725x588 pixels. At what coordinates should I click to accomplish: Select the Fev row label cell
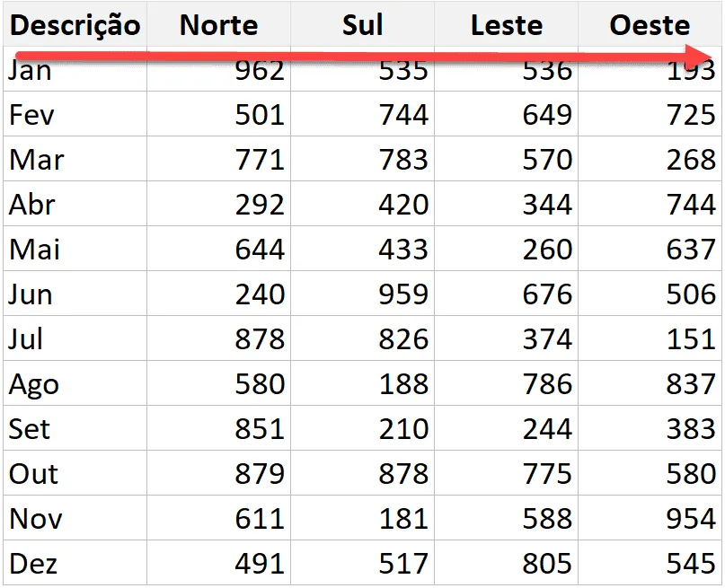click(75, 114)
